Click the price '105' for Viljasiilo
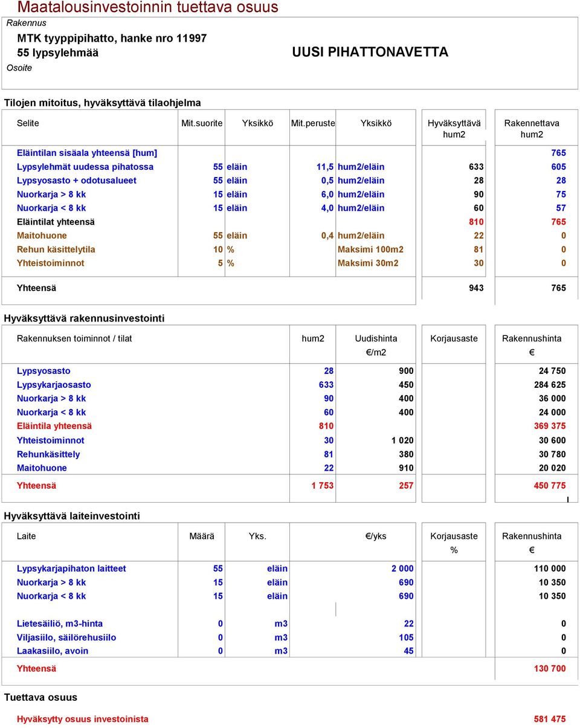Viewport: 580px width, 728px height. [x=406, y=638]
